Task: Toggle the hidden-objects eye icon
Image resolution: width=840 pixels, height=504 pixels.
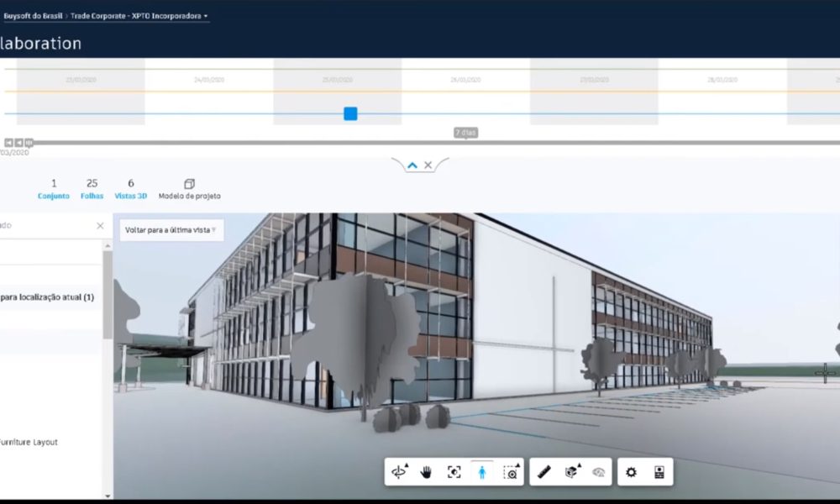Action: 599,472
